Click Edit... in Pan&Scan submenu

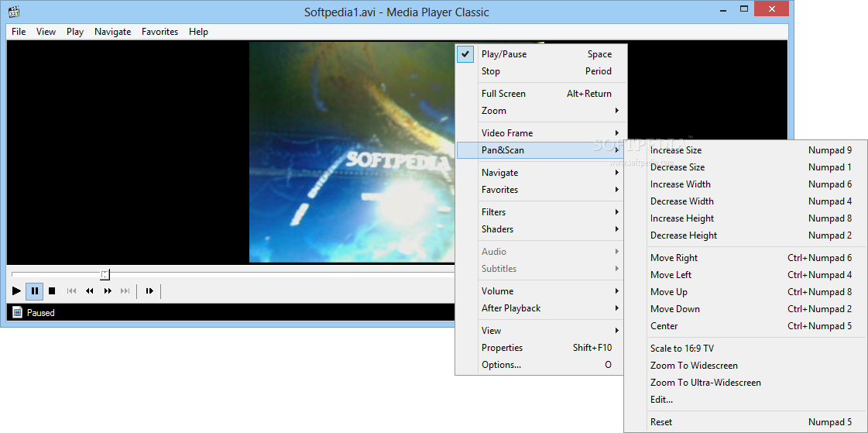point(746,399)
